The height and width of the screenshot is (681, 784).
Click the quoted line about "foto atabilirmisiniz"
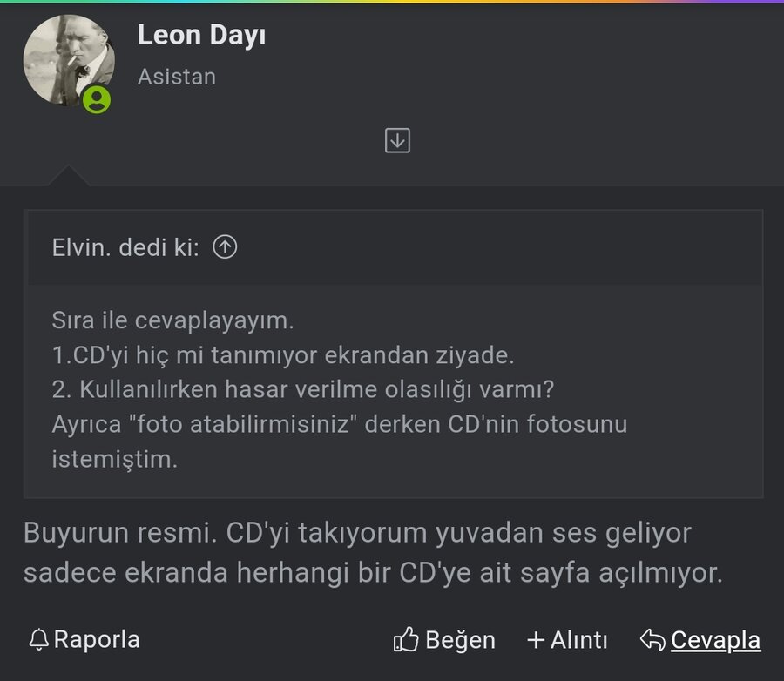pos(339,425)
